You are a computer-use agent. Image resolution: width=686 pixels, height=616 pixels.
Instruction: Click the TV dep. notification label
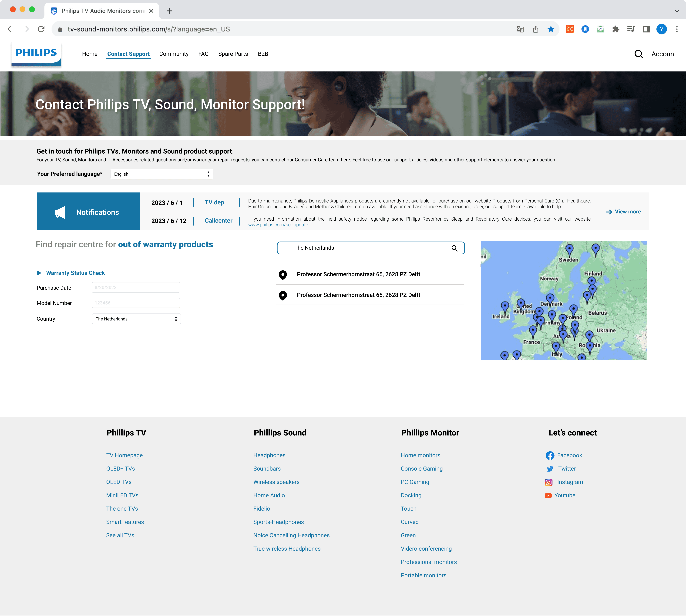click(215, 202)
